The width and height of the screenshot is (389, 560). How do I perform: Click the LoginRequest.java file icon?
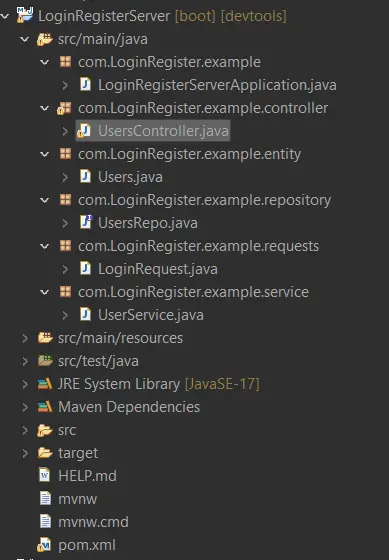point(85,268)
